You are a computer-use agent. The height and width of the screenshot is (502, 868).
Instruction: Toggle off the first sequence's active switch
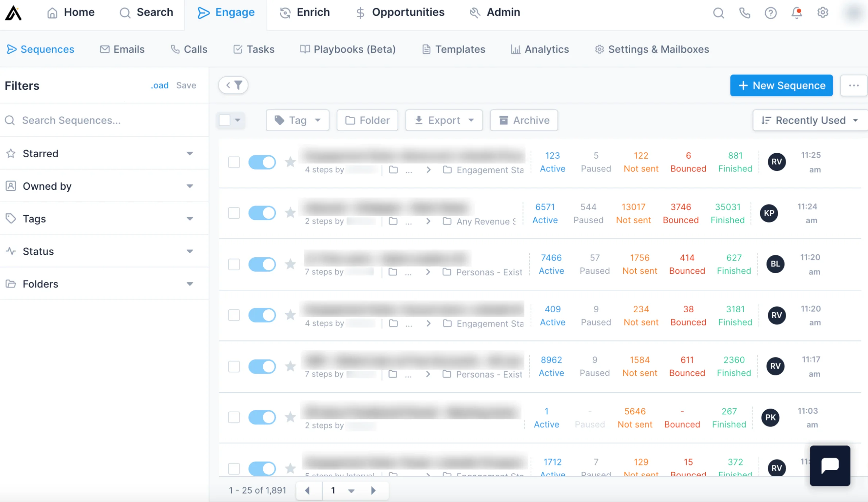pos(262,162)
